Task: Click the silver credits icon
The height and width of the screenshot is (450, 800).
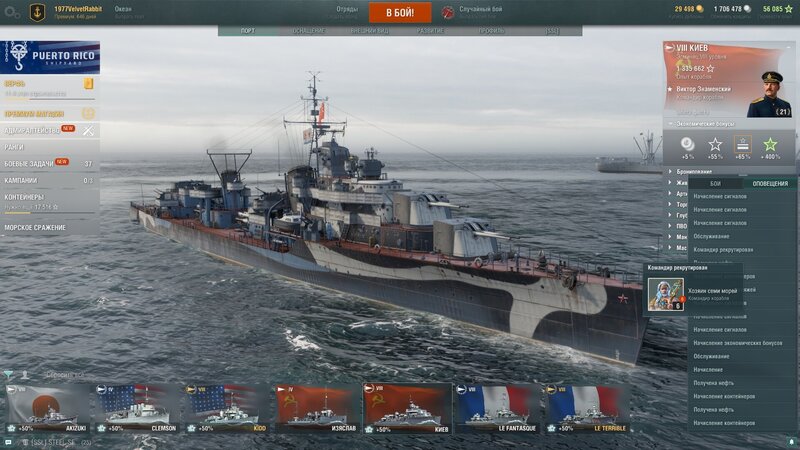Action: 747,9
